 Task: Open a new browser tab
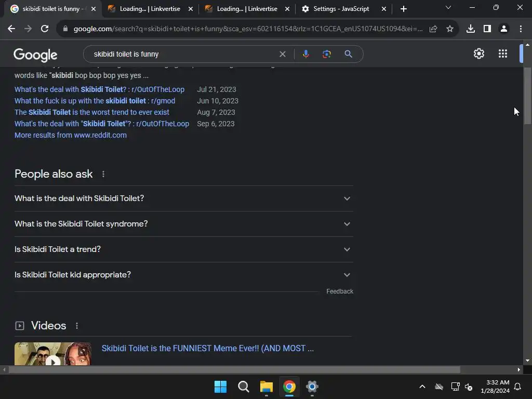(403, 9)
